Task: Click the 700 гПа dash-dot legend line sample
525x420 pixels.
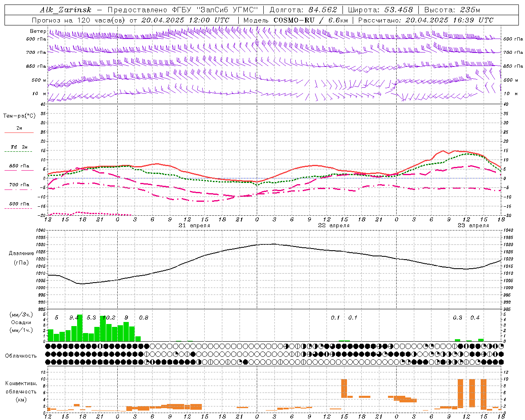Action: [19, 190]
